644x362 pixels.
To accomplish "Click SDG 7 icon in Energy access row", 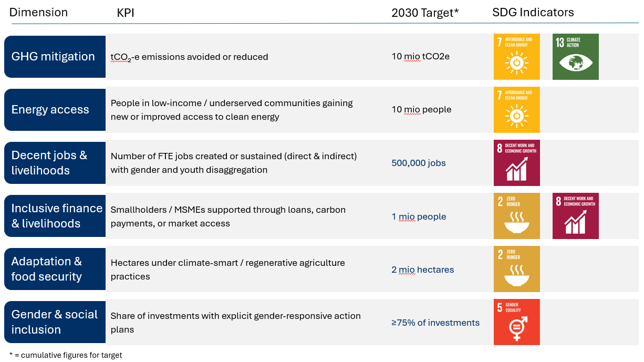I will point(516,110).
